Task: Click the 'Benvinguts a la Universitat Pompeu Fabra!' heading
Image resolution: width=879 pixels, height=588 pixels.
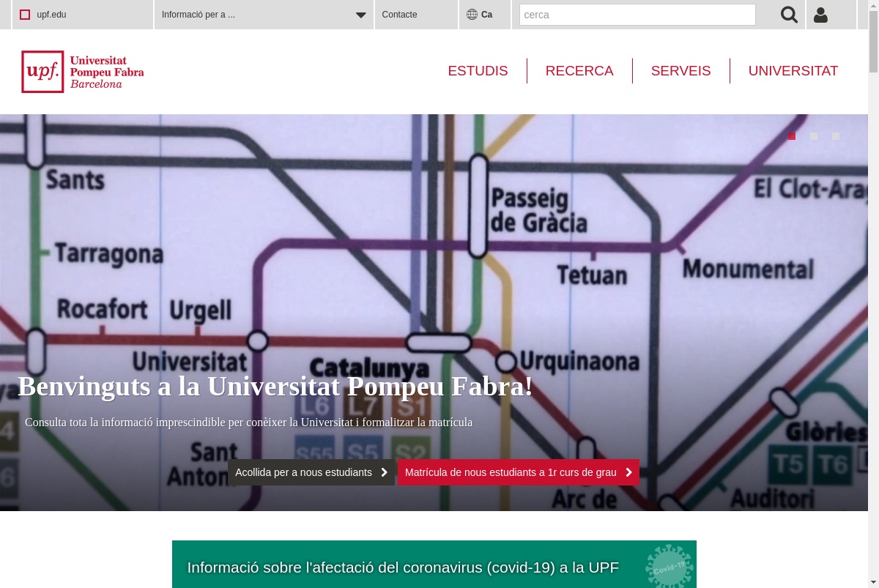Action: (275, 387)
